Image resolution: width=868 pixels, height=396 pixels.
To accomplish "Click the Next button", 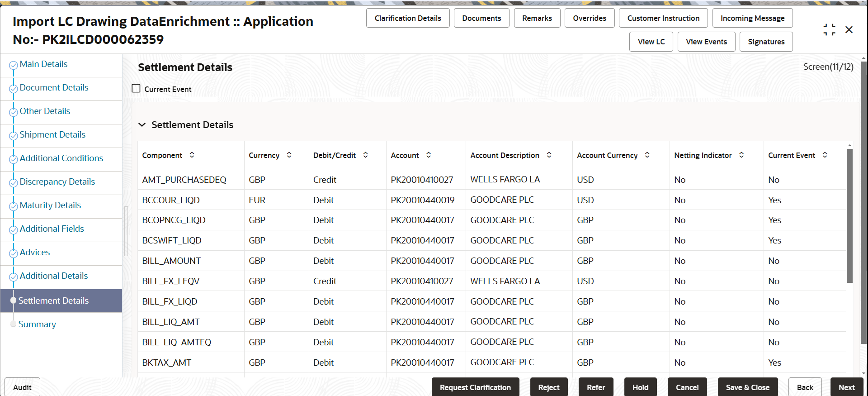I will point(846,387).
